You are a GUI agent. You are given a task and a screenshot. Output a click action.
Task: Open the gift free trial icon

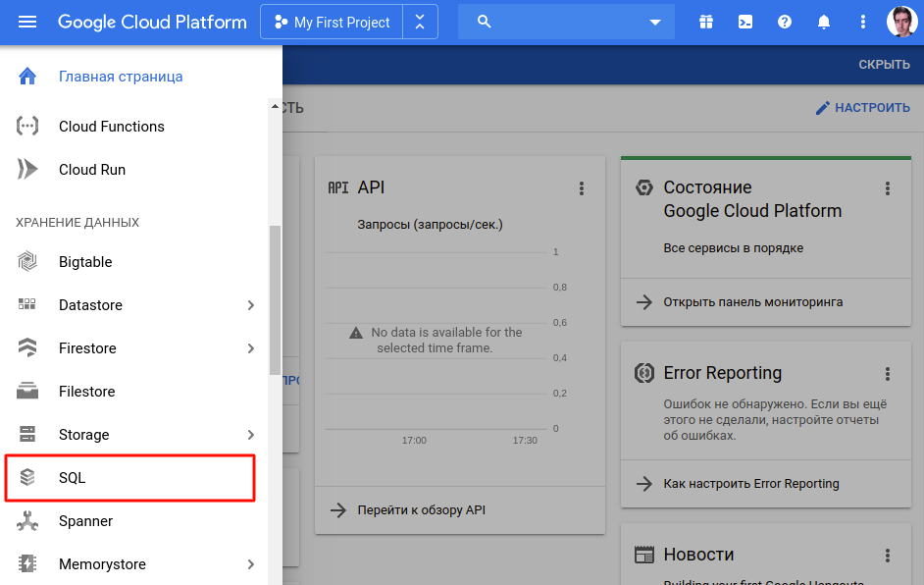click(x=706, y=22)
